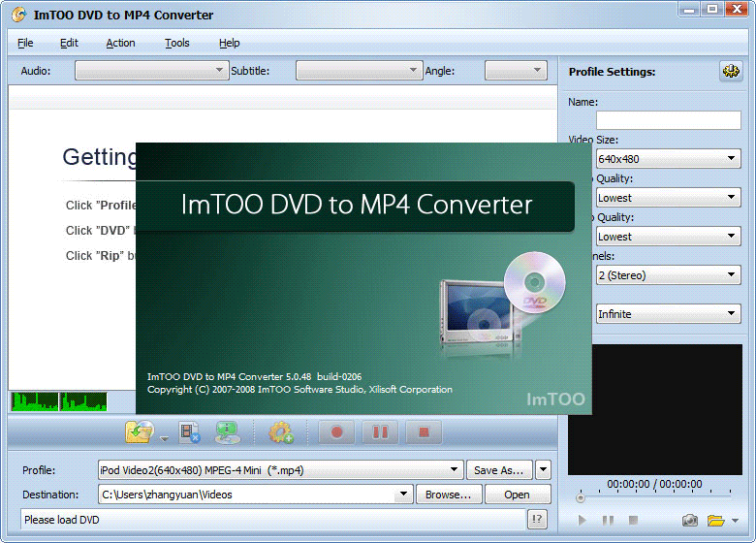756x543 pixels.
Task: Open the Tools menu
Action: coord(177,43)
